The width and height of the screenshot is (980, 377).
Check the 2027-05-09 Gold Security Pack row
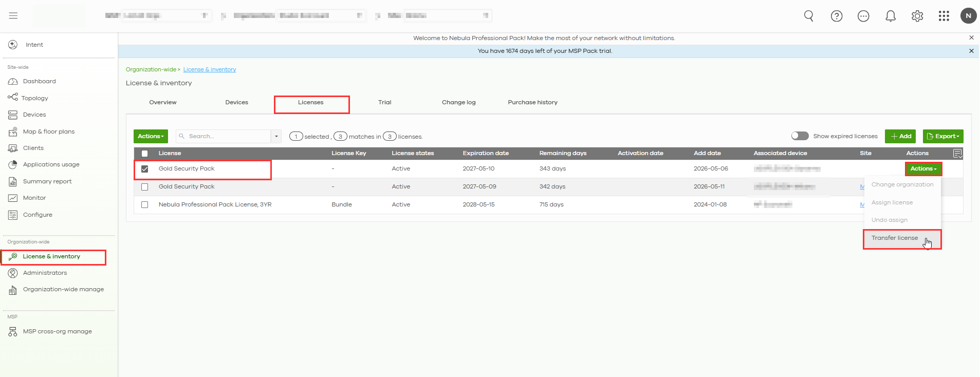145,187
